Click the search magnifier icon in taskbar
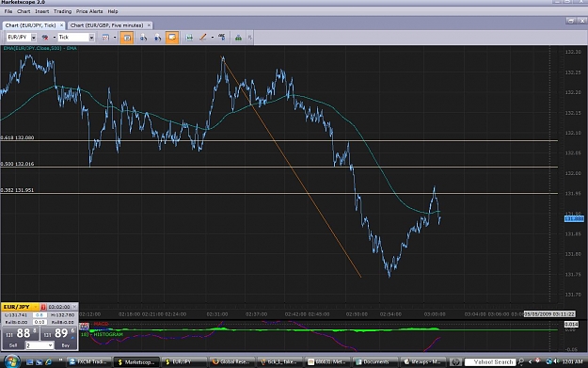The image size is (588, 368). coord(521,362)
